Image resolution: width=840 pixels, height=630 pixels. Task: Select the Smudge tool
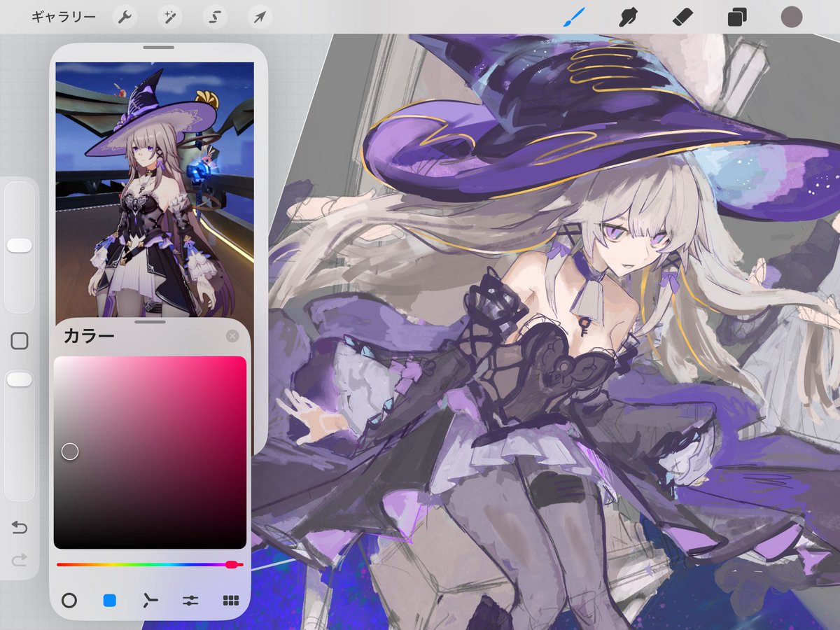[628, 17]
